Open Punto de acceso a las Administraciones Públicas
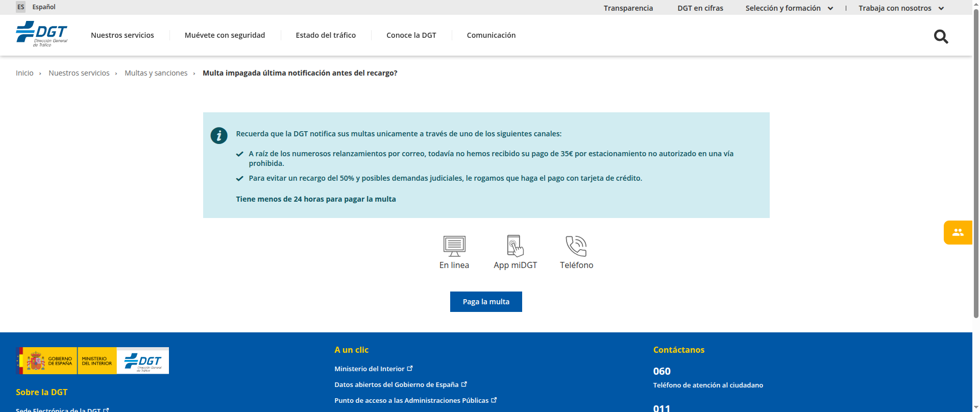Image resolution: width=980 pixels, height=412 pixels. [411, 400]
